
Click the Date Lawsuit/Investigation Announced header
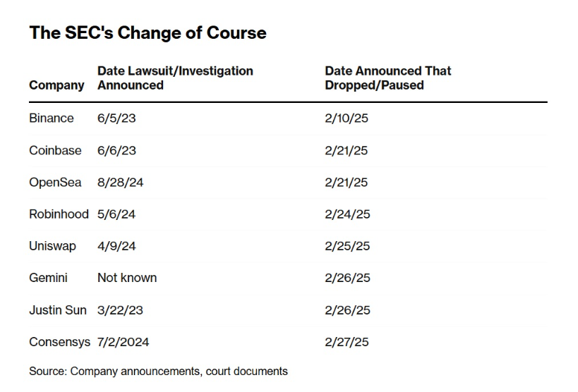coord(174,78)
